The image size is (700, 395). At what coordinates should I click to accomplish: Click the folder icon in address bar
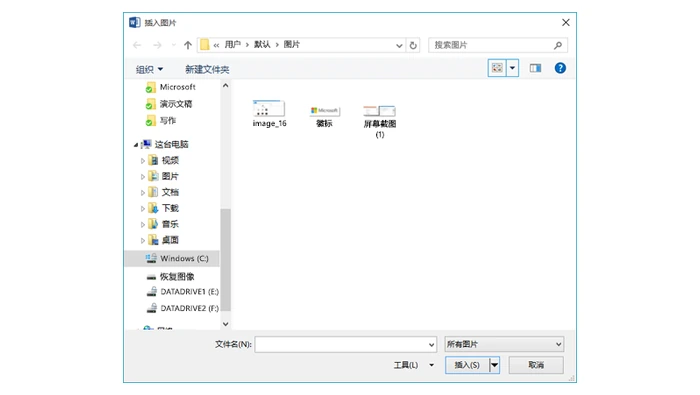pyautogui.click(x=204, y=45)
